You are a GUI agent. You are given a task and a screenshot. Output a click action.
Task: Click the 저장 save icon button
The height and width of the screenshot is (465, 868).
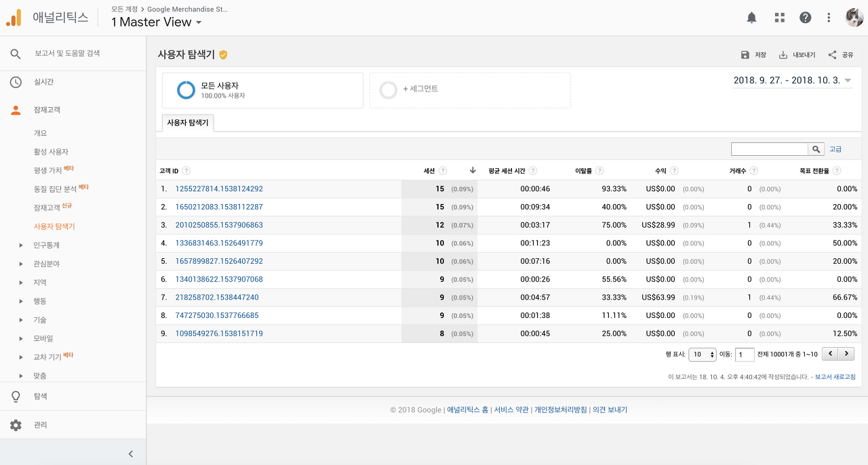(x=753, y=55)
